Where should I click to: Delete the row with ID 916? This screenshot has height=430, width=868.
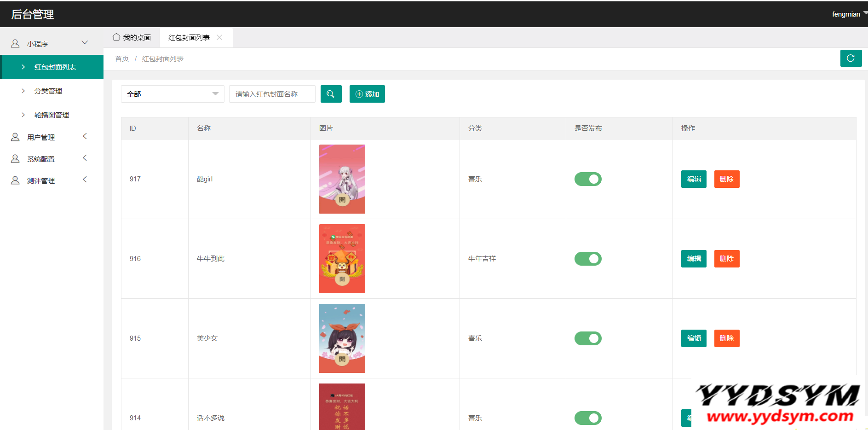(726, 259)
